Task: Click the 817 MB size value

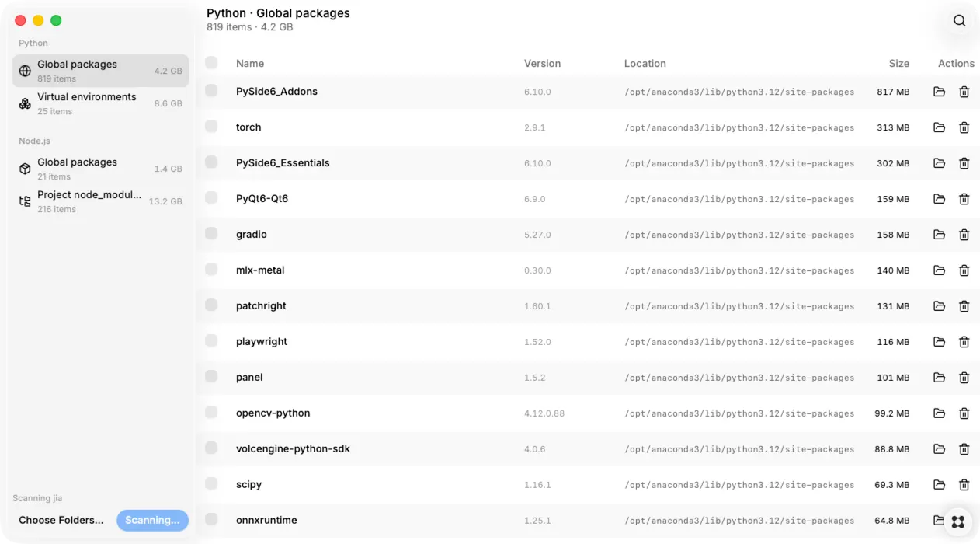Action: [893, 92]
